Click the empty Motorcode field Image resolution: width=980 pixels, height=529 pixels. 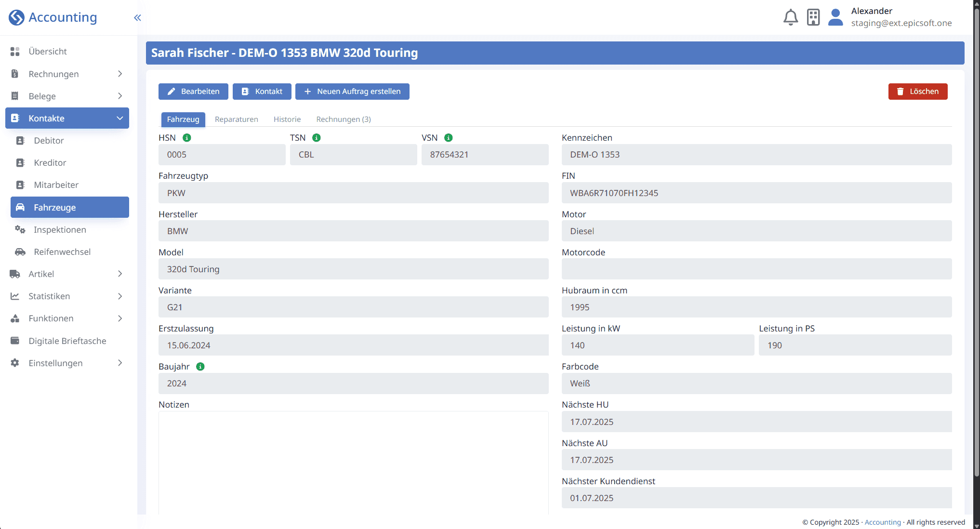(x=756, y=269)
